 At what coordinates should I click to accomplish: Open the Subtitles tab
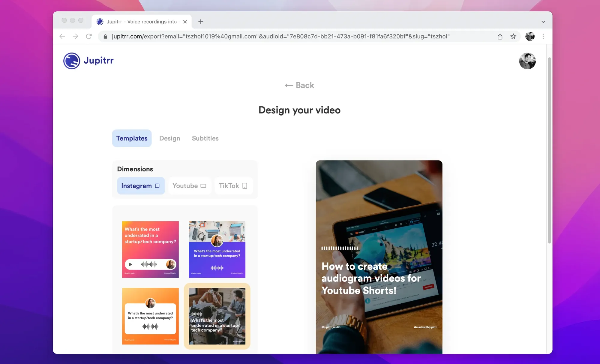click(205, 138)
